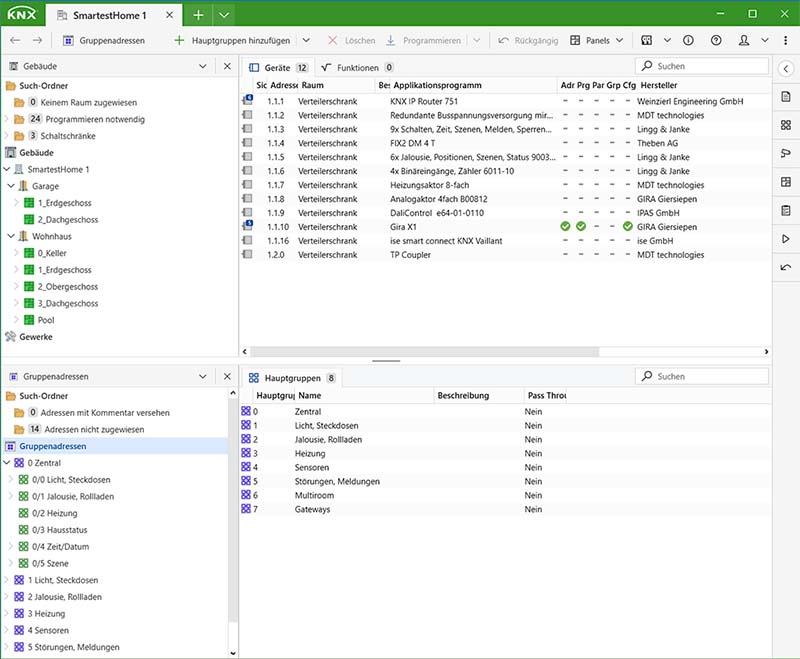Click the Gruppenadressen toolbar button

point(104,40)
